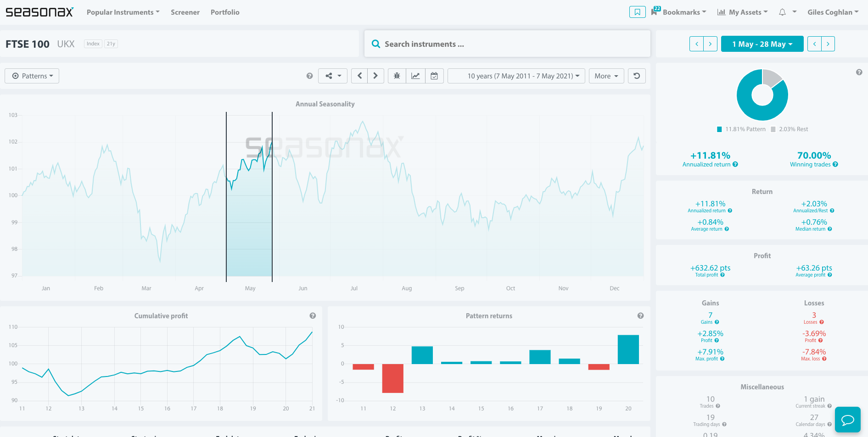Click the large red 2012 return bar
The image size is (868, 437).
tap(392, 378)
